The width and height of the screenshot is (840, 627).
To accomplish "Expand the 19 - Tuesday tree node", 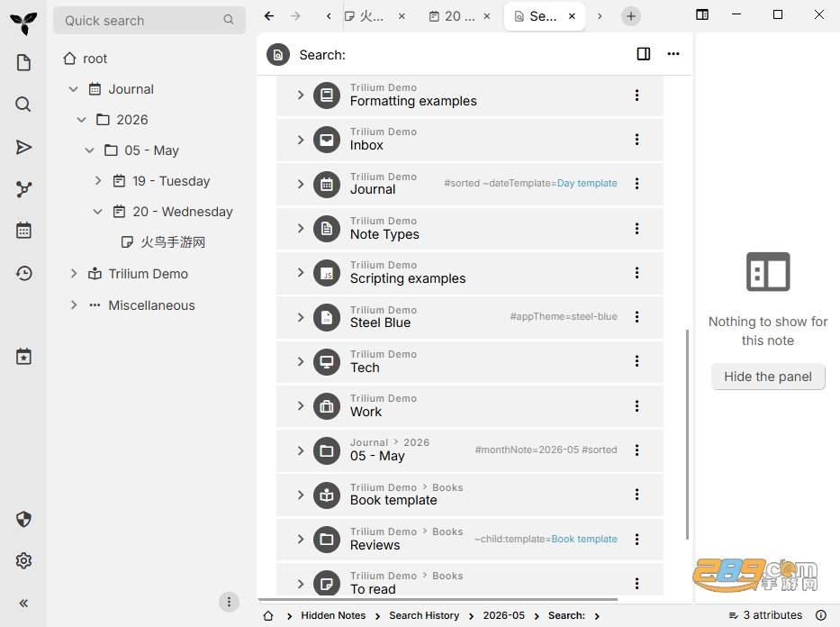I will tap(97, 180).
